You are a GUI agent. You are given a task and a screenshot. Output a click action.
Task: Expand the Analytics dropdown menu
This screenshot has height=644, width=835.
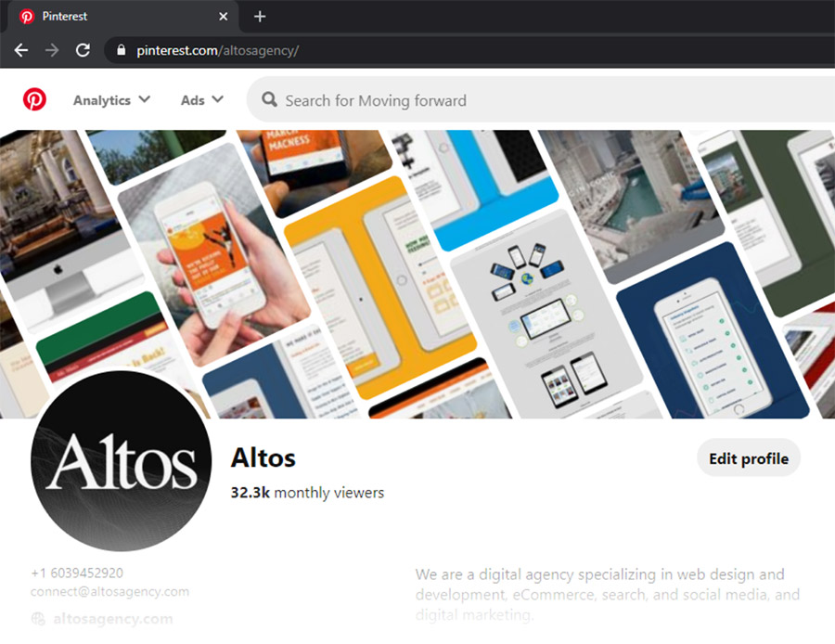(112, 100)
